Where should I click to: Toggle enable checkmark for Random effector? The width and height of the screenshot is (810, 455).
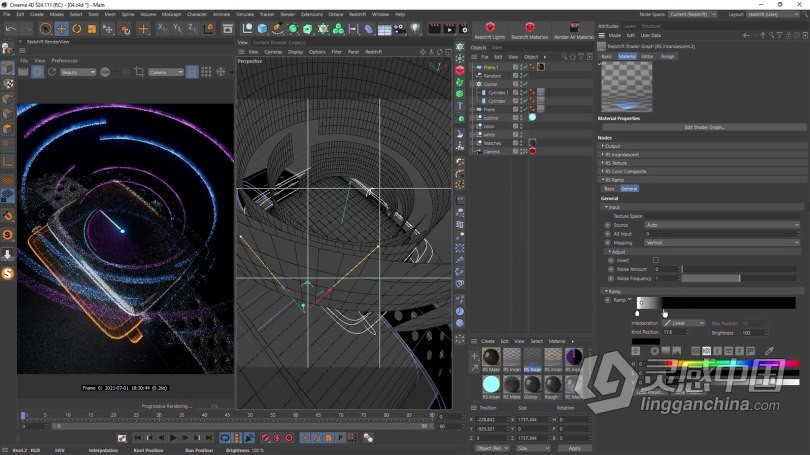[525, 75]
